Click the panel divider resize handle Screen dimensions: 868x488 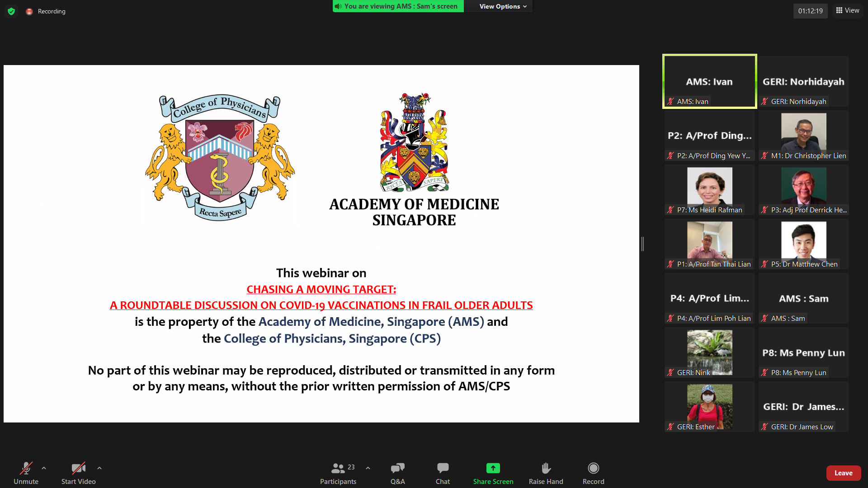click(x=642, y=244)
